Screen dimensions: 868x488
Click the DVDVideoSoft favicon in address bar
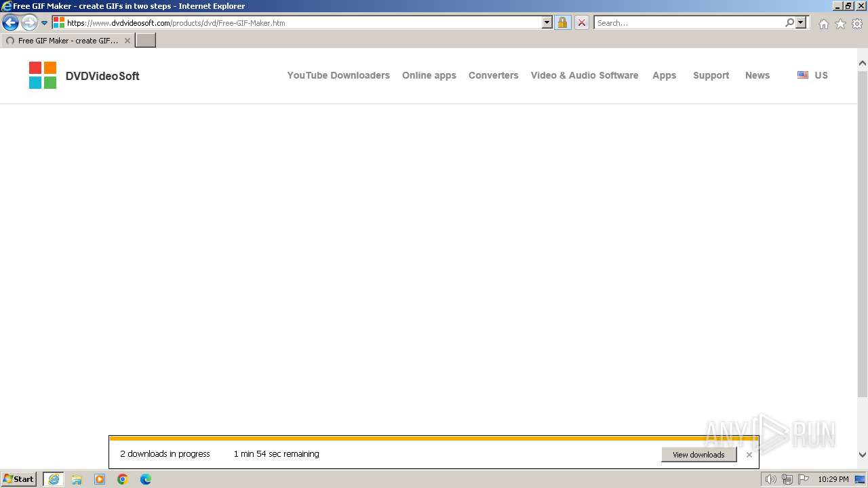(x=59, y=22)
